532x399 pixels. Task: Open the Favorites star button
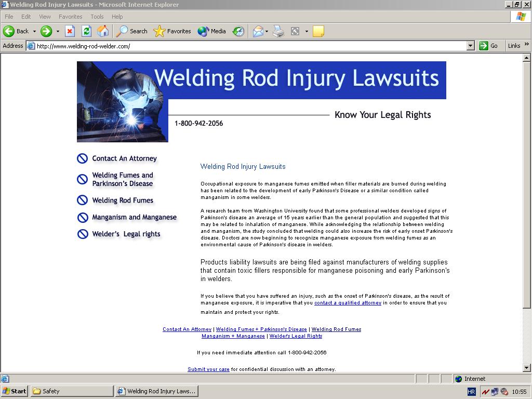point(172,31)
